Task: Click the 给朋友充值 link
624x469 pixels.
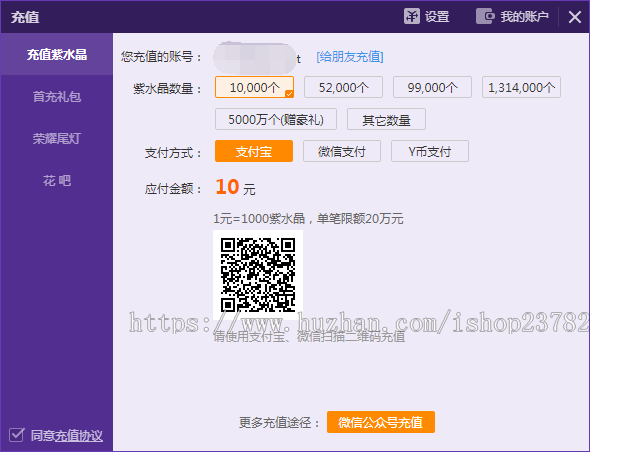Action: point(350,56)
